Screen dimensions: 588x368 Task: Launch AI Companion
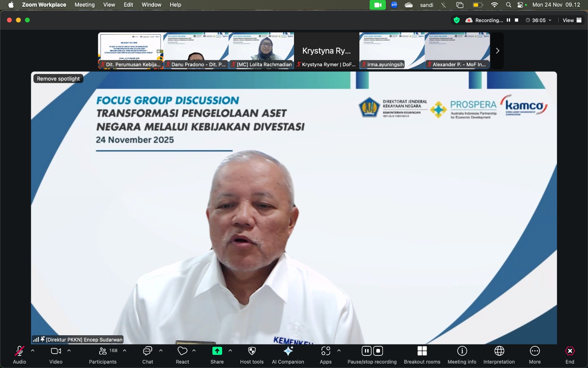click(x=288, y=351)
